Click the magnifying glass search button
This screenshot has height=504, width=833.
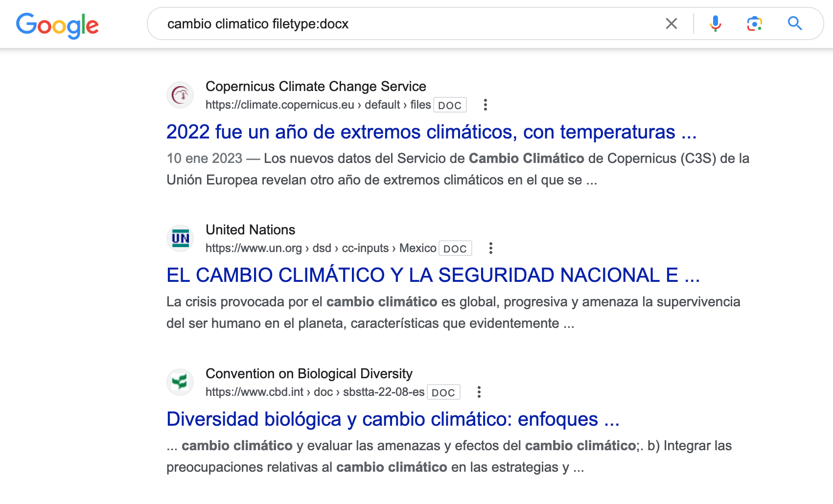pos(794,23)
